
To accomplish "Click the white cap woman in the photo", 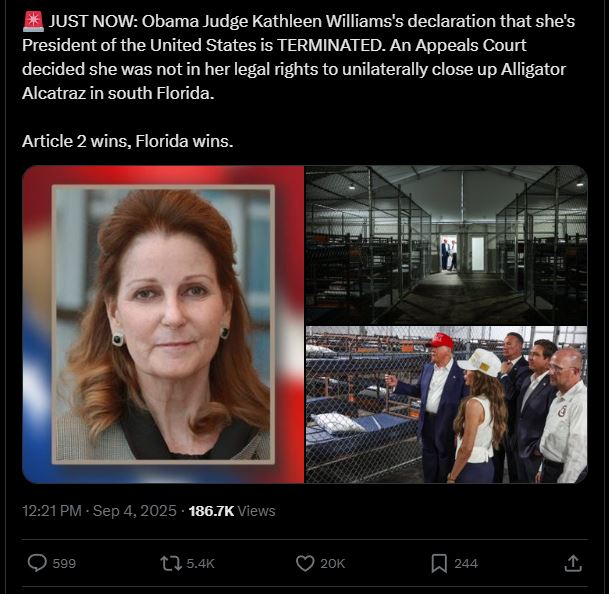I will pyautogui.click(x=480, y=416).
